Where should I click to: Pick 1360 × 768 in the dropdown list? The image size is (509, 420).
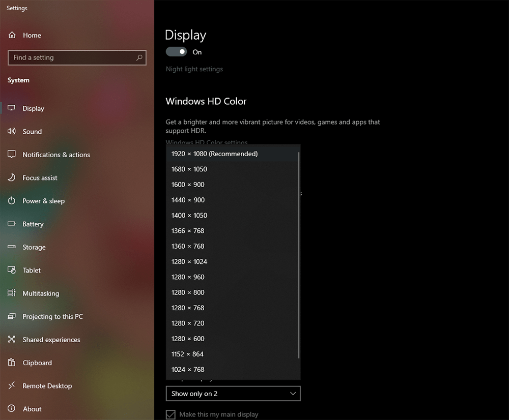tap(233, 246)
